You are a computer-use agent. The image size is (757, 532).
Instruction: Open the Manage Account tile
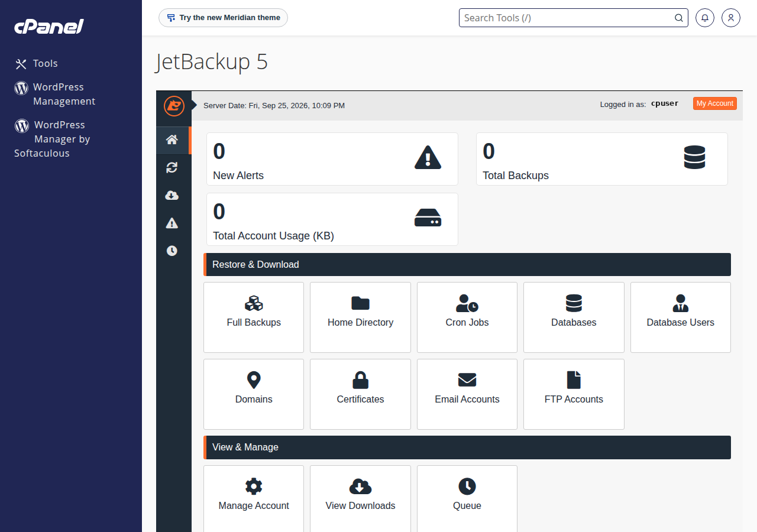254,499
